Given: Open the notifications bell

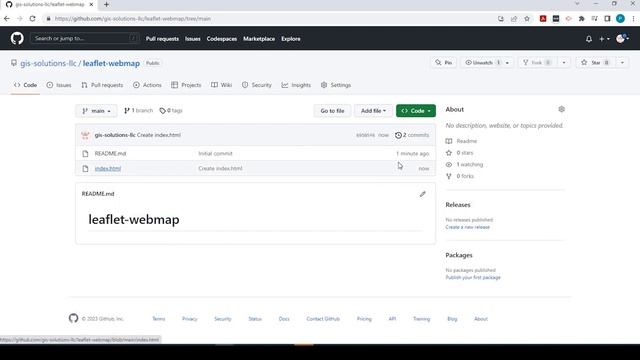Looking at the screenshot, I should click(x=589, y=39).
